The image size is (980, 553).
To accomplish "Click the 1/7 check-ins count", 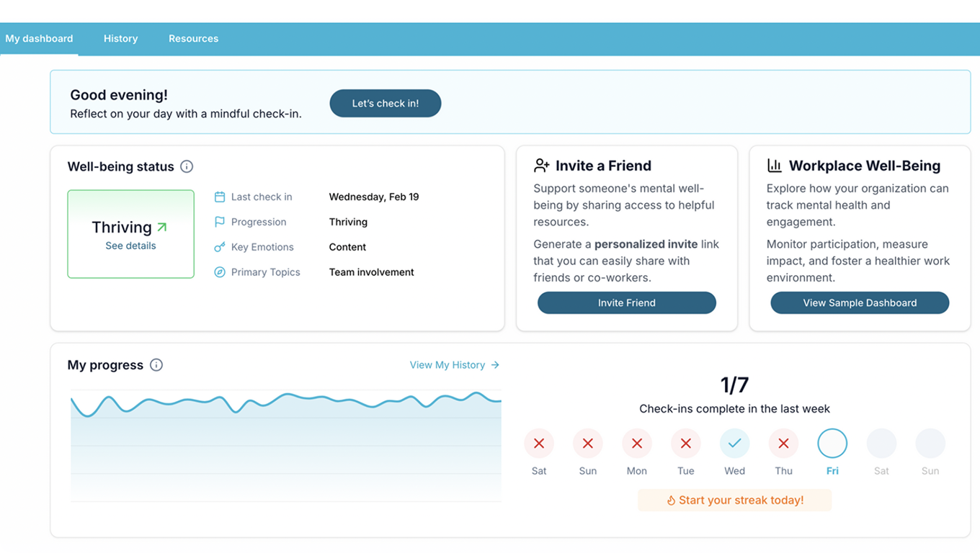I will click(x=735, y=385).
